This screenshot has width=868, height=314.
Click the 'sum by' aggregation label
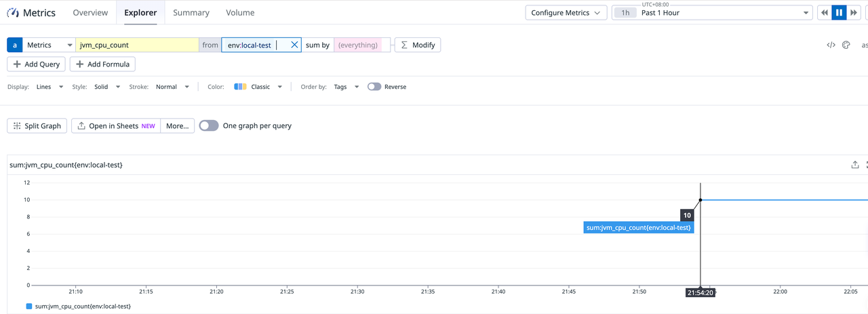(x=317, y=45)
